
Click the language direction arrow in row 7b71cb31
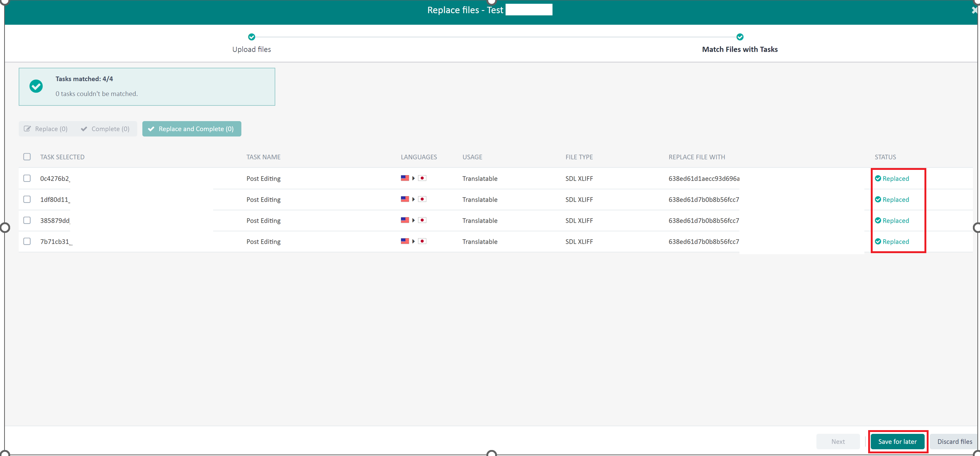click(x=414, y=241)
